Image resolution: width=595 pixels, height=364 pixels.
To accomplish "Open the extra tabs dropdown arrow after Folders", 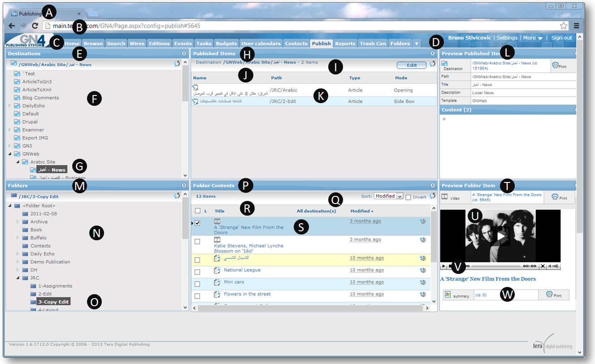I will point(417,43).
